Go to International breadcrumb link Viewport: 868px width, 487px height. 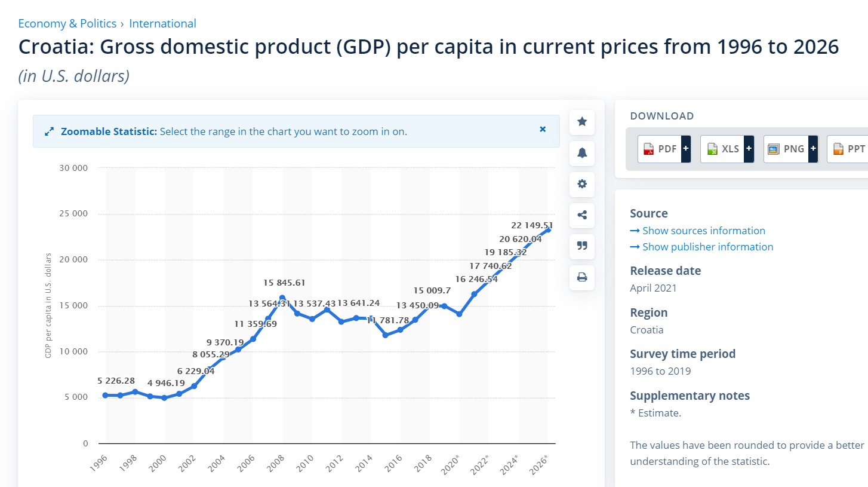[162, 24]
